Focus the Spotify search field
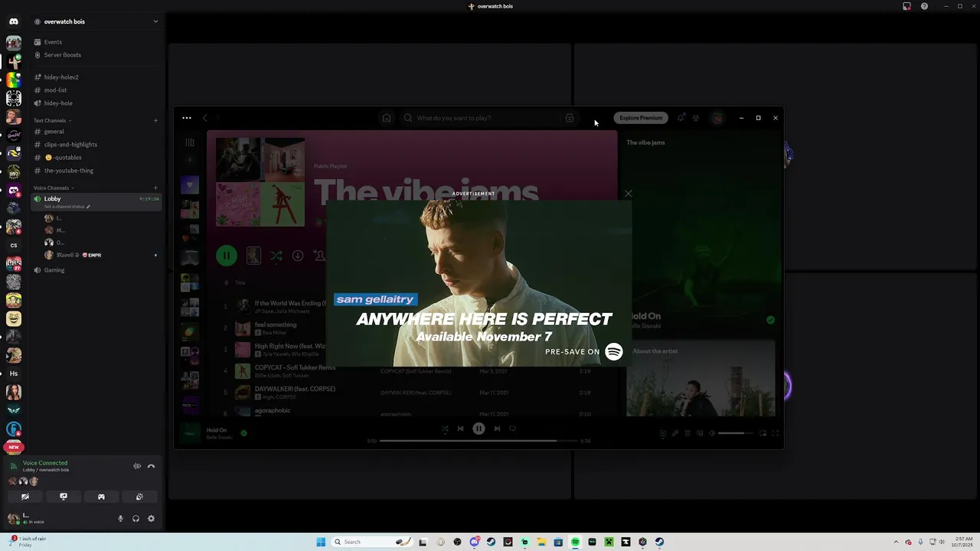 (488, 118)
